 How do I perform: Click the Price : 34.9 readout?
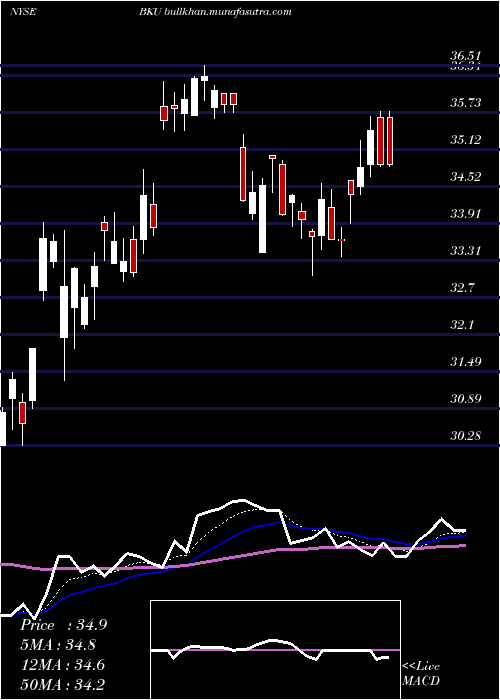63,625
